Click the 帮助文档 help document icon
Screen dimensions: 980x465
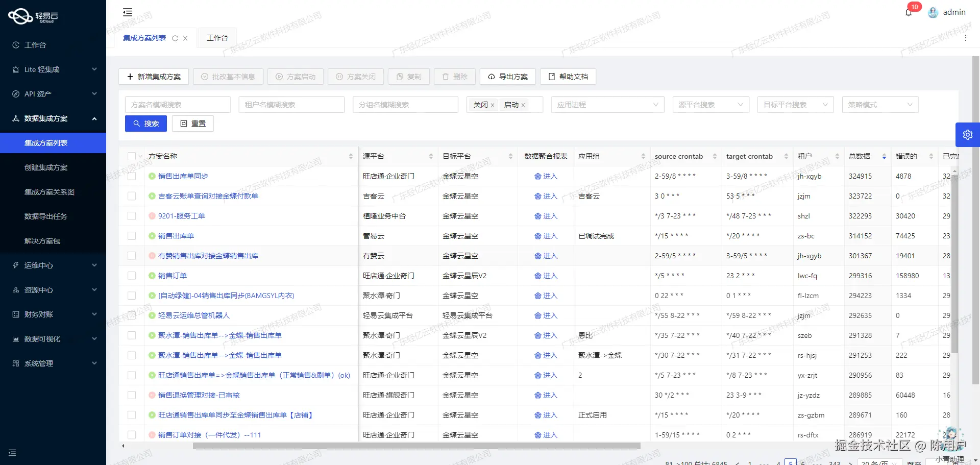click(552, 77)
